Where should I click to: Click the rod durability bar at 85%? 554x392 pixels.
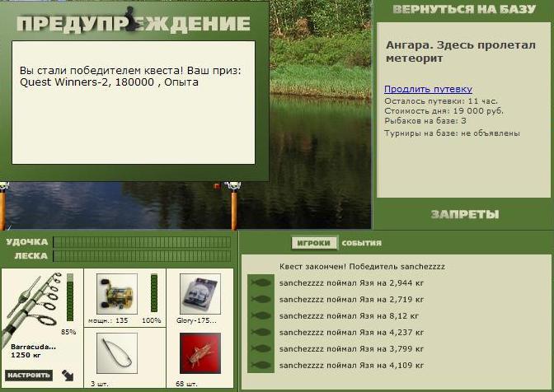point(70,297)
